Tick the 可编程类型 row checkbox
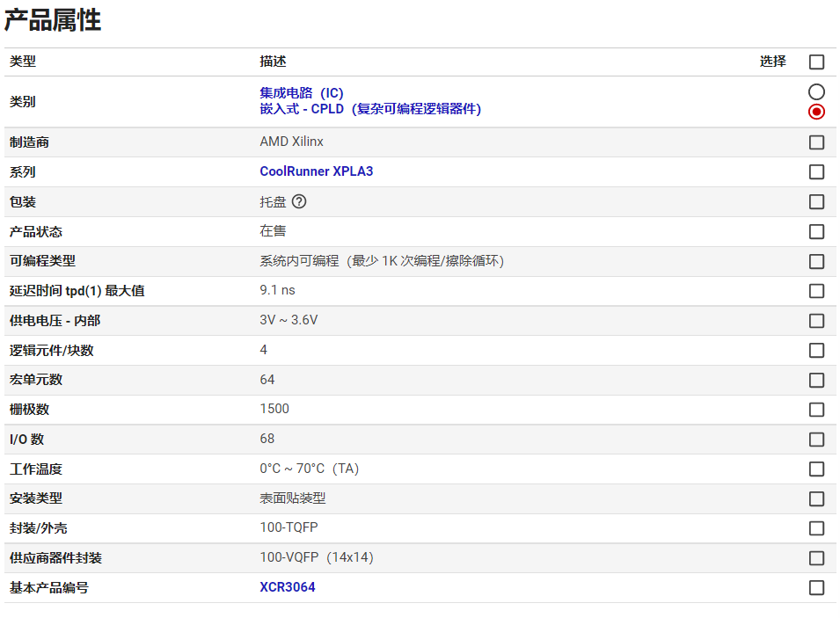Viewport: 840px width, 618px height. click(816, 261)
